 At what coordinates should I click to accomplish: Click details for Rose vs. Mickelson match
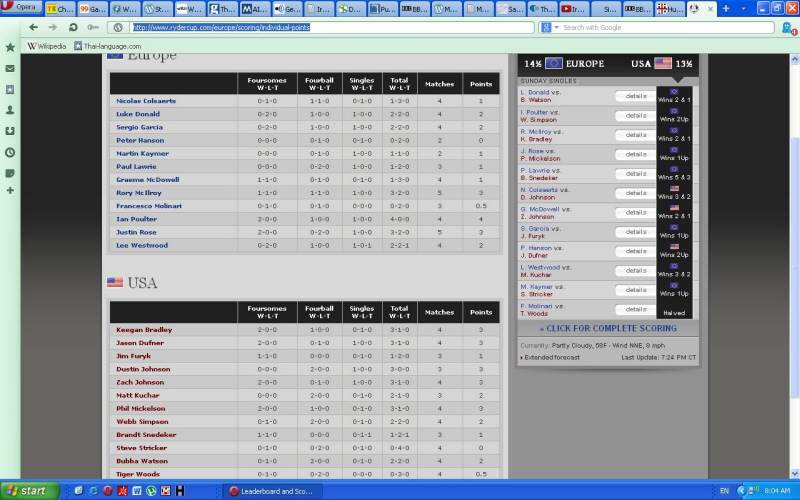tap(636, 154)
